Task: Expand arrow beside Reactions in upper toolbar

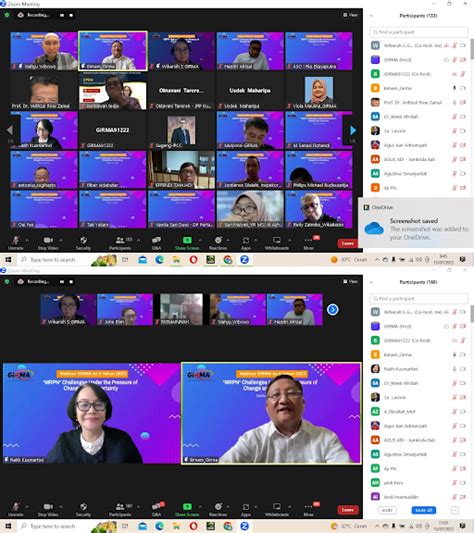Action: pos(228,240)
